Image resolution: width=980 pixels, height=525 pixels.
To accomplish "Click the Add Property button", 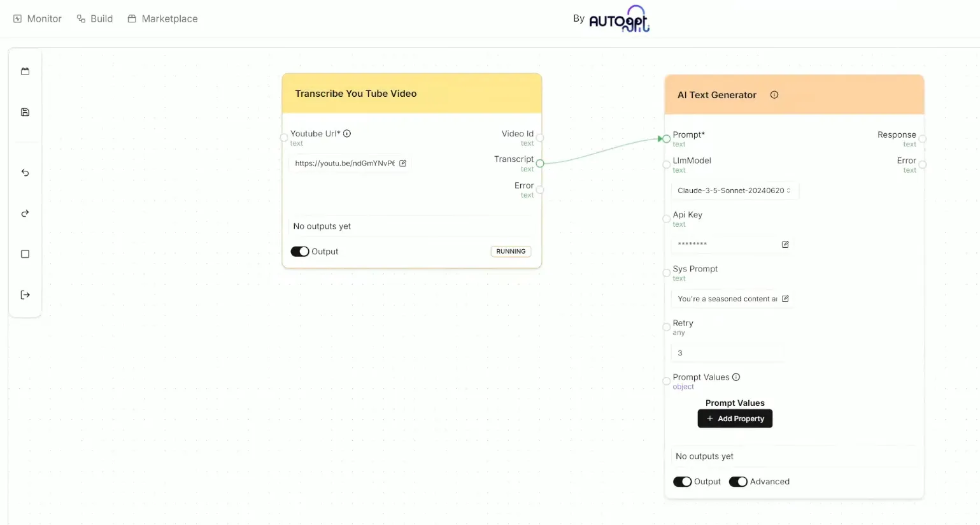I will pos(735,419).
